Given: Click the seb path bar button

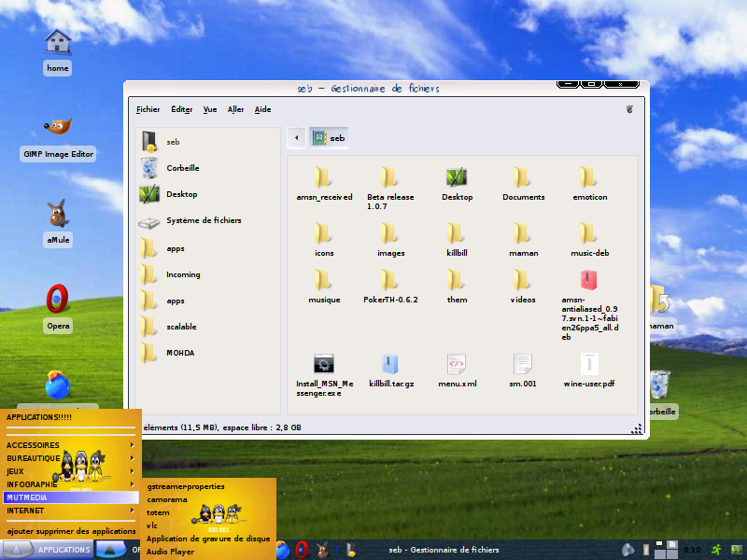Looking at the screenshot, I should tap(329, 138).
